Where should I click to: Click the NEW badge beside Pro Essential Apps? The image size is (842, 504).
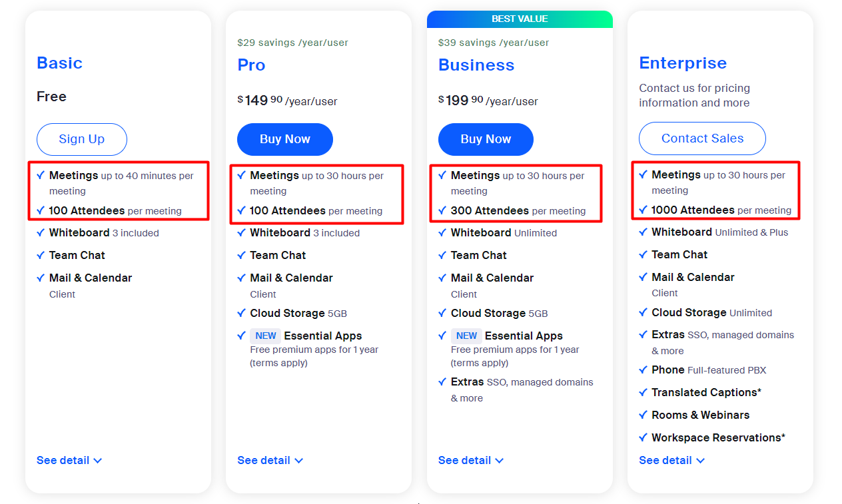pyautogui.click(x=265, y=336)
